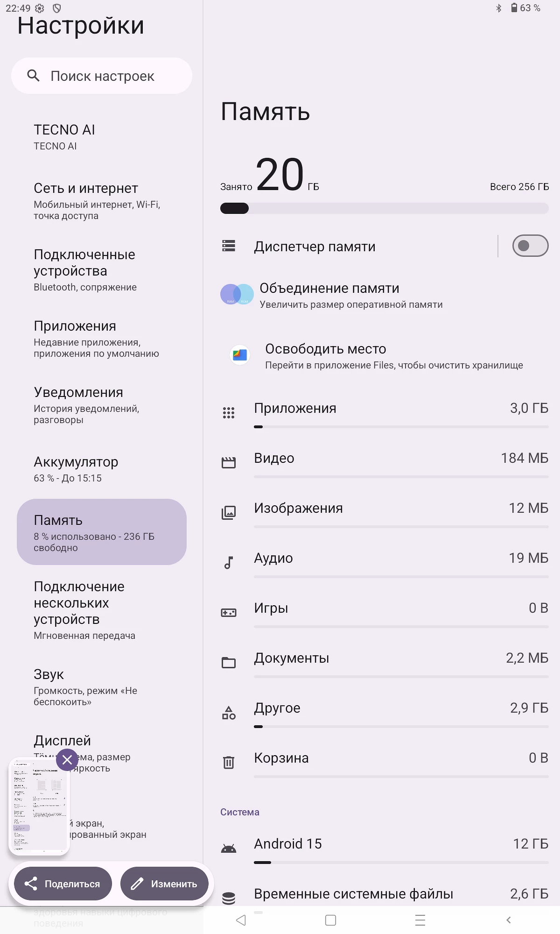The image size is (560, 934).
Task: Tap the Изображения picture icon
Action: tap(229, 513)
